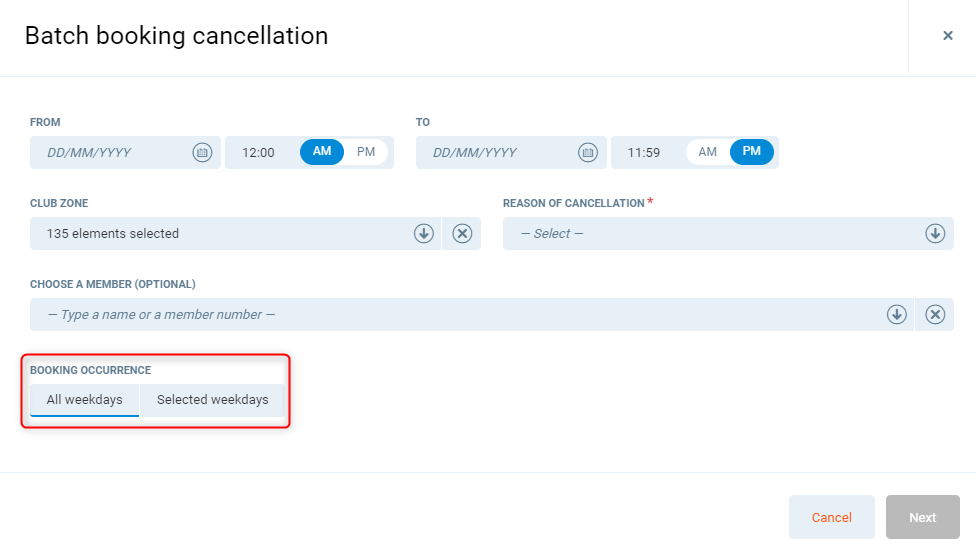This screenshot has height=560, width=976.
Task: Set To time to PM
Action: coord(752,152)
